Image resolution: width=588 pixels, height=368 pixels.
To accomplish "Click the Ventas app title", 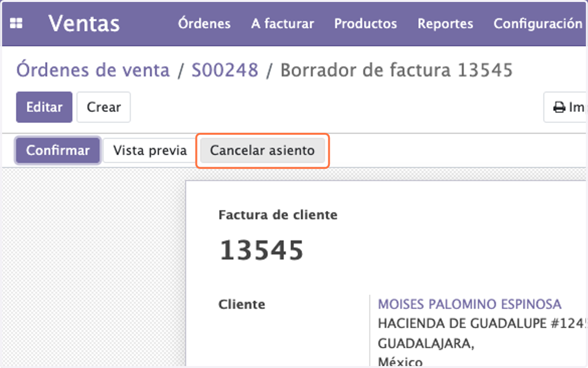I will 84,24.
